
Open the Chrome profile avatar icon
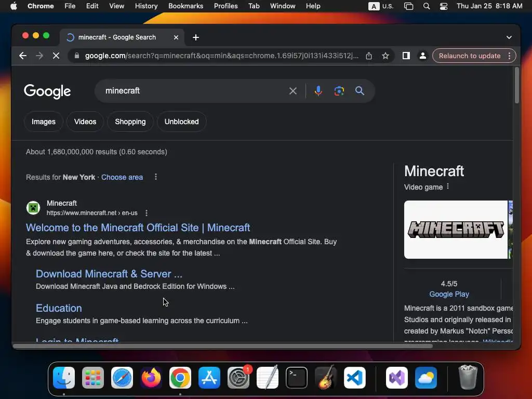(423, 56)
